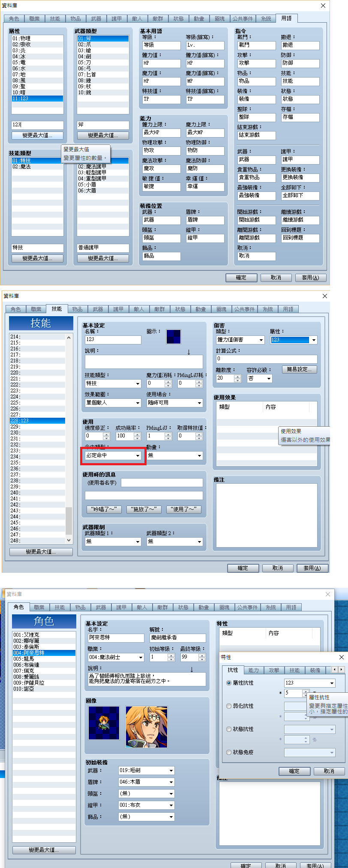Adjust the 成功機率 stepper showing 100

click(138, 436)
